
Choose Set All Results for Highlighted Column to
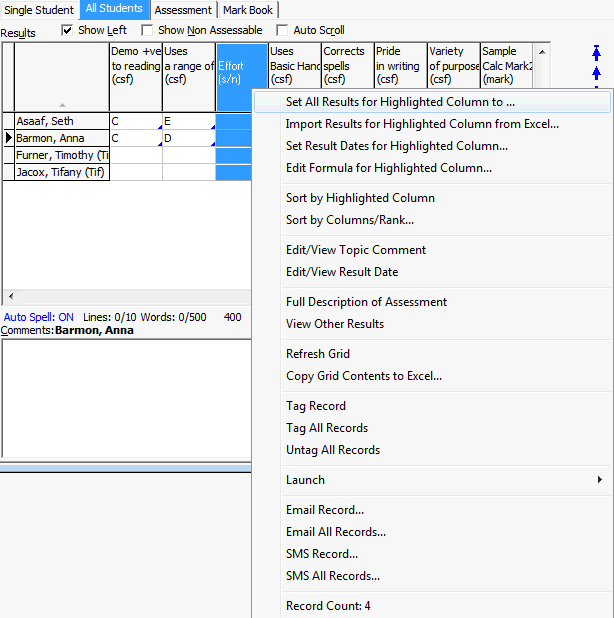(x=432, y=102)
